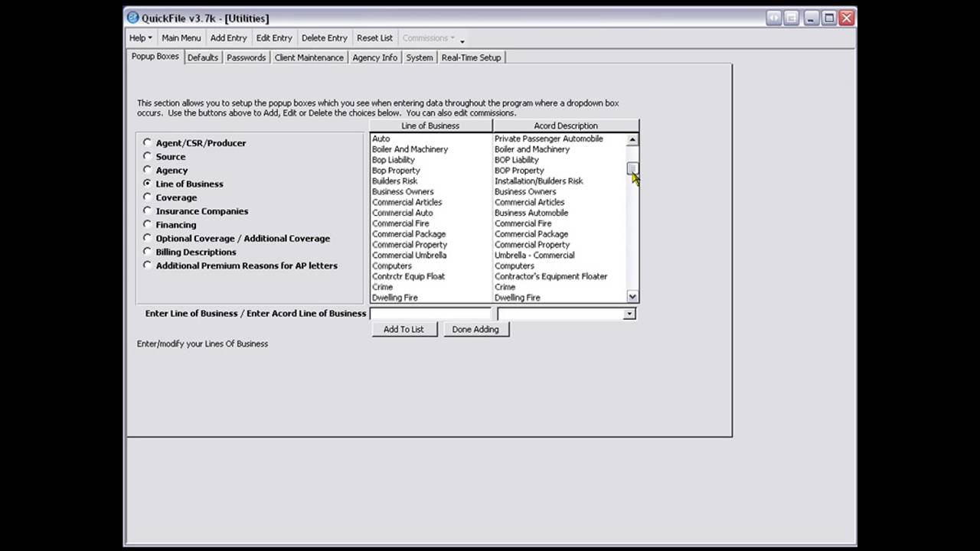
Task: Select Commercial Package in Line of Business column
Action: click(409, 234)
